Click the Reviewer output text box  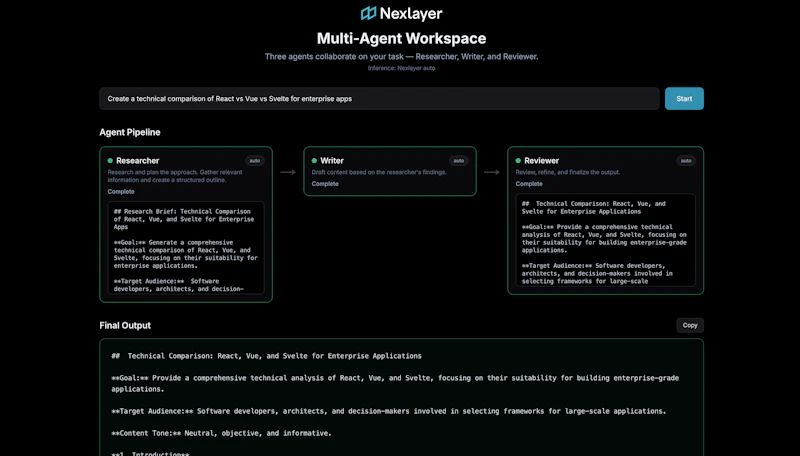(x=605, y=240)
